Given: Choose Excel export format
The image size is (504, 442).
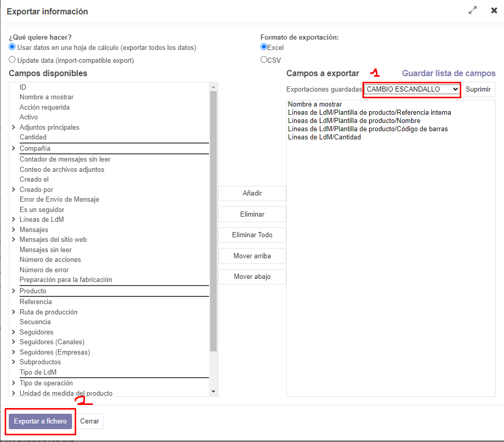Looking at the screenshot, I should click(264, 47).
